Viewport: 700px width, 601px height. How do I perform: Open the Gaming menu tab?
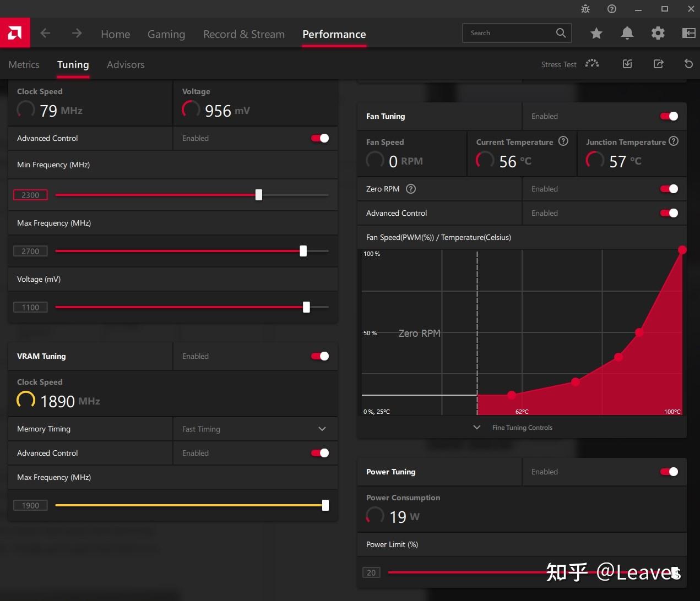166,34
